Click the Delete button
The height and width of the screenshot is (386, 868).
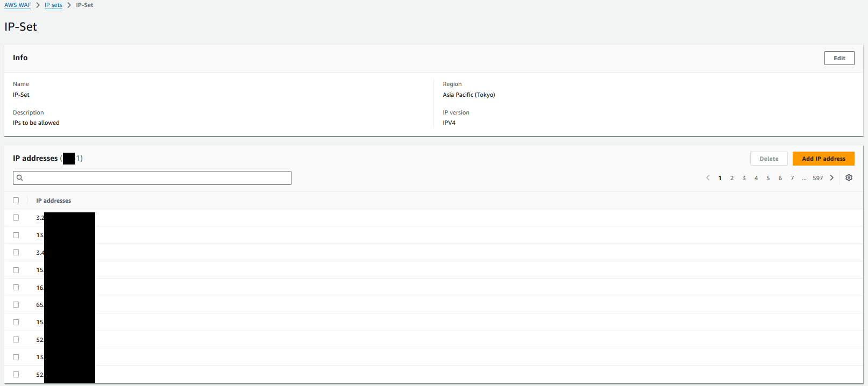click(x=769, y=159)
